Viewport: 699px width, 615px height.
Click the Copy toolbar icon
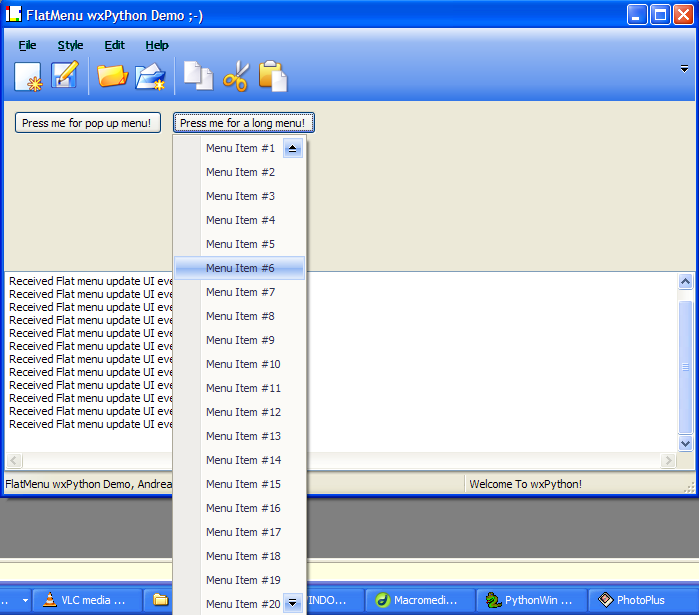198,76
